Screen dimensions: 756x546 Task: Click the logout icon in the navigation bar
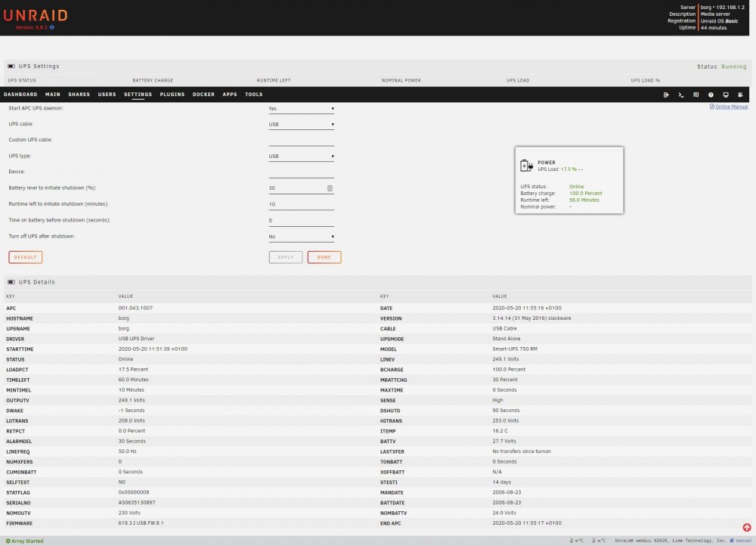666,95
